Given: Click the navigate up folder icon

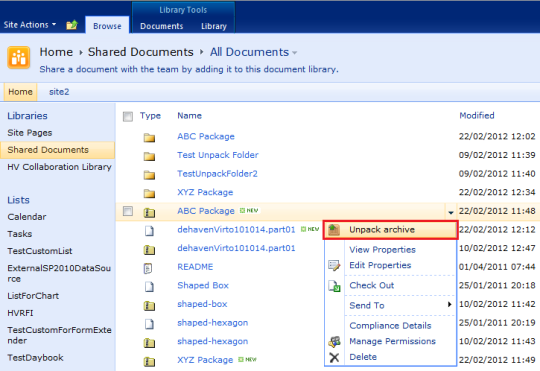Looking at the screenshot, I should (72, 25).
